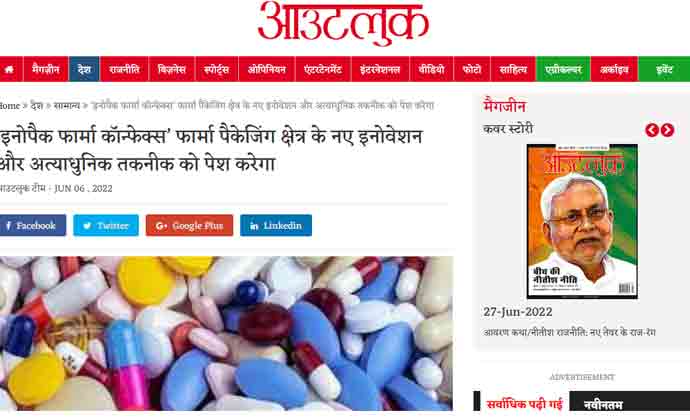The image size is (690, 420).
Task: Switch to सर्वाधिक पढ़ी गई tab
Action: coord(524,403)
